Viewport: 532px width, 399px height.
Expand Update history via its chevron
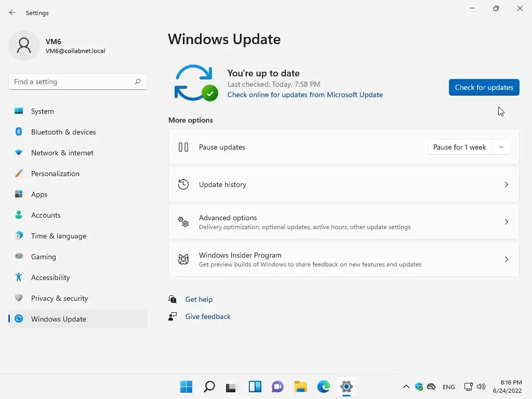click(x=506, y=184)
